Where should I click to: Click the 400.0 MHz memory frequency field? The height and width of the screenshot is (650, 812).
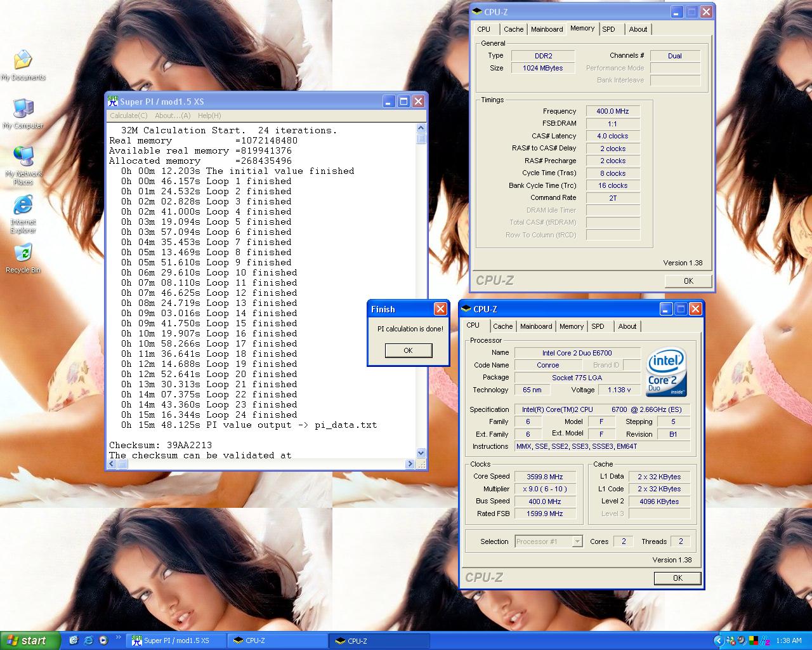(613, 111)
